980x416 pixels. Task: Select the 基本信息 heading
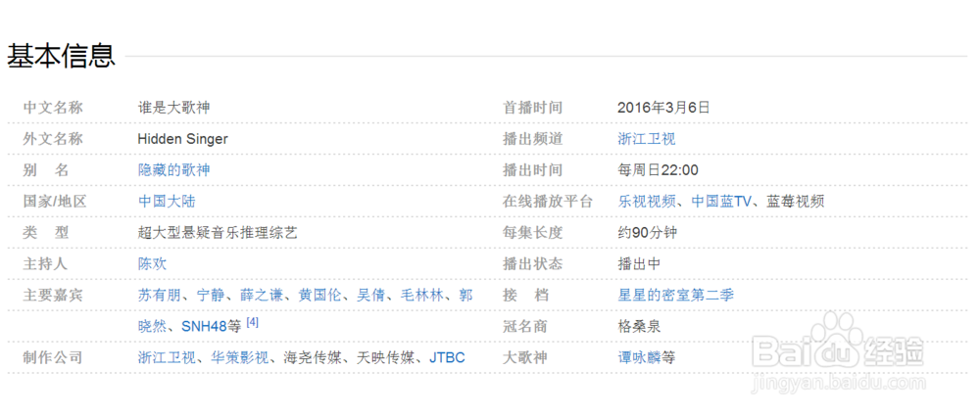pos(61,56)
